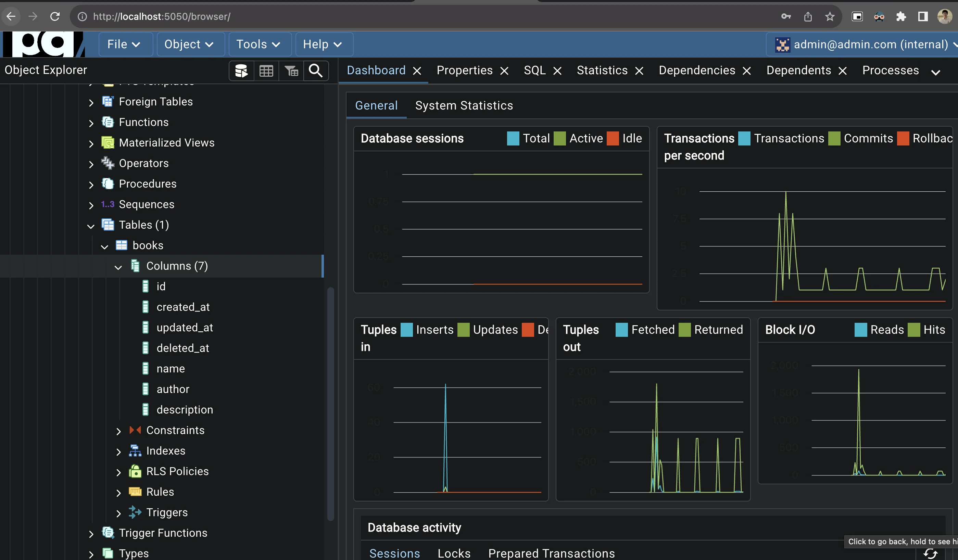Switch to the Properties tab
The image size is (958, 560).
(465, 70)
